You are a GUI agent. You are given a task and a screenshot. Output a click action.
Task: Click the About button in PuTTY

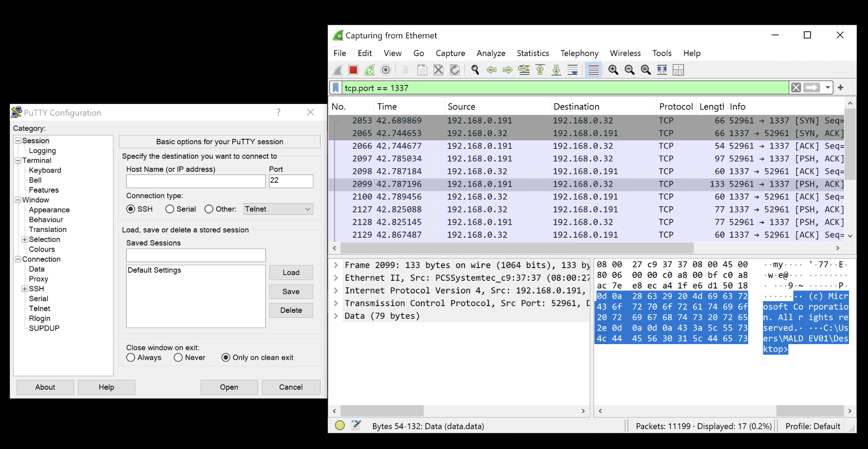(45, 387)
